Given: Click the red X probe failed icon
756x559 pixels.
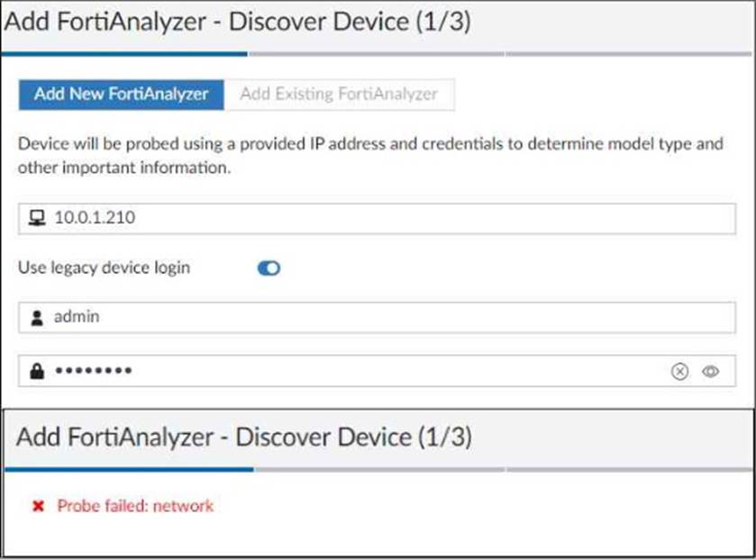Looking at the screenshot, I should click(x=38, y=506).
